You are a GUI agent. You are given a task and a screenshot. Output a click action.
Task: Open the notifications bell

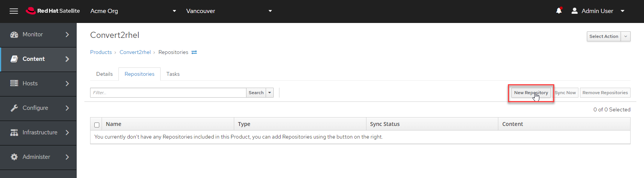559,11
